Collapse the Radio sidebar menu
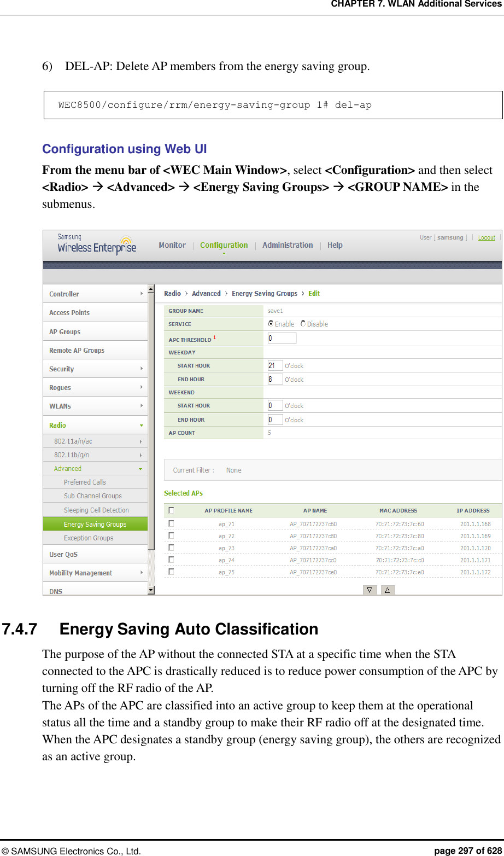This screenshot has height=856, width=504. click(95, 425)
